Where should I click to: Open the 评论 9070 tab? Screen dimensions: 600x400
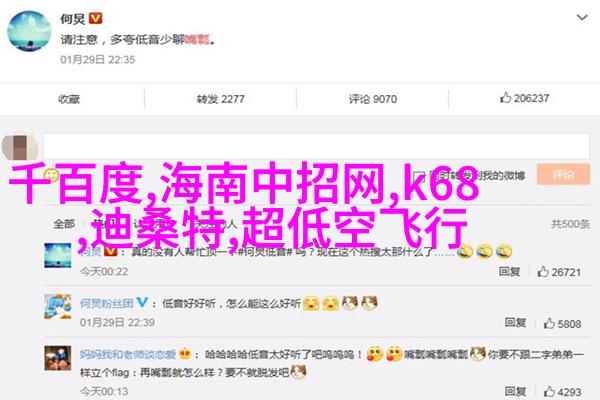pyautogui.click(x=372, y=99)
